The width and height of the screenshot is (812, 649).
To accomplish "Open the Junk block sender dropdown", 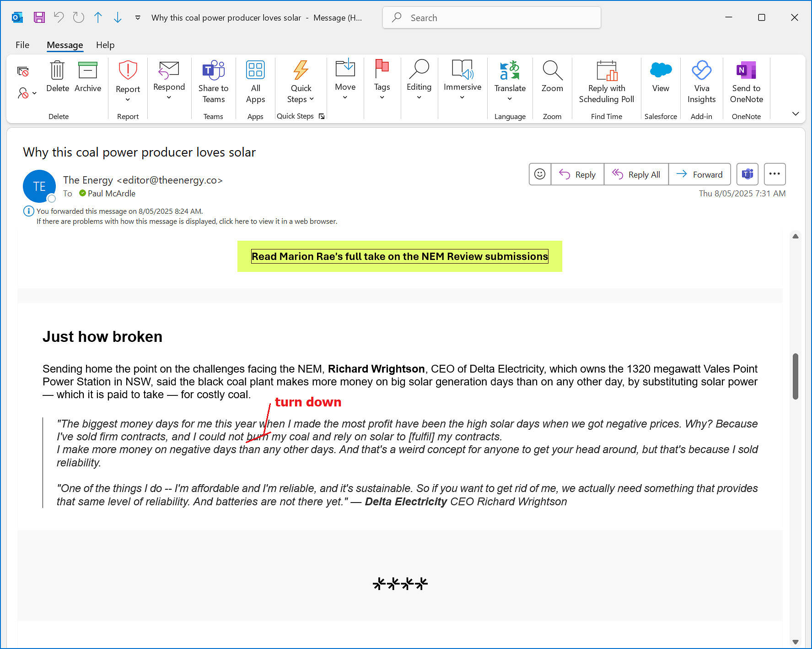I will click(x=27, y=93).
